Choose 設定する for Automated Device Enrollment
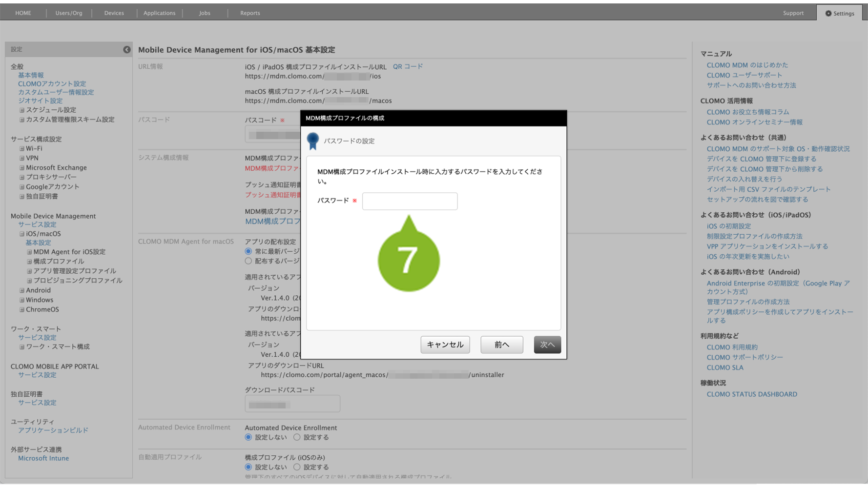Screen dimensions: 868x488 [x=297, y=437]
